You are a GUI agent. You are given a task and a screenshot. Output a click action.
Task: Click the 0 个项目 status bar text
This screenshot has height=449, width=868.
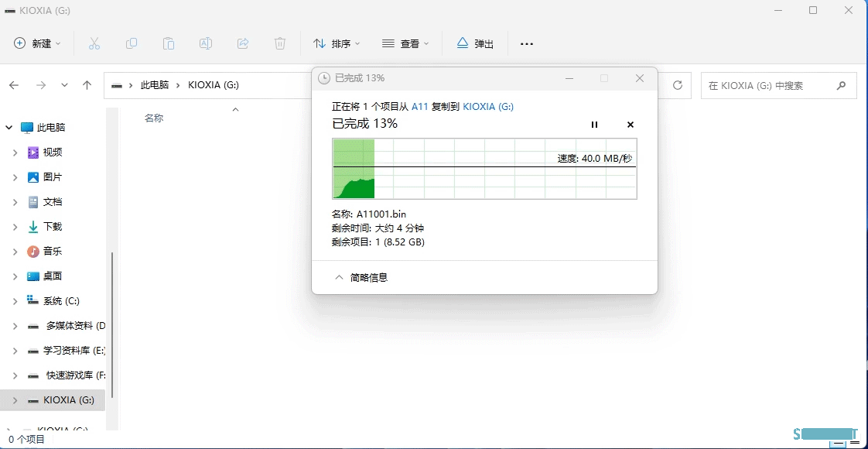26,440
